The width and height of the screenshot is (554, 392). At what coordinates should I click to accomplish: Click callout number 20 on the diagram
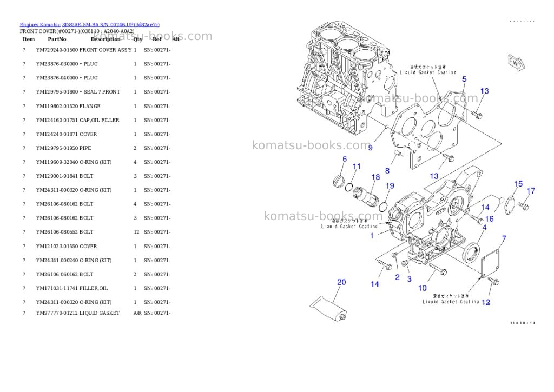(341, 283)
